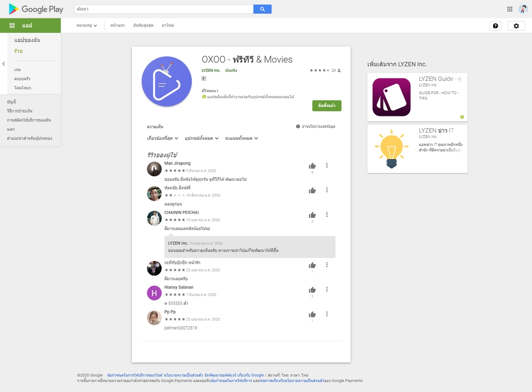Image resolution: width=532 pixels, height=392 pixels.
Task: Click Pp Pp's profile picture
Action: point(154,318)
